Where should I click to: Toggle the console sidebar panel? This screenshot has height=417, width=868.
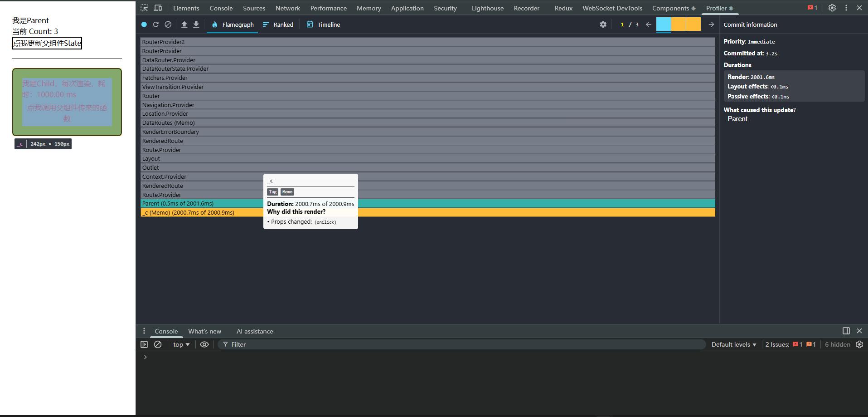point(144,344)
